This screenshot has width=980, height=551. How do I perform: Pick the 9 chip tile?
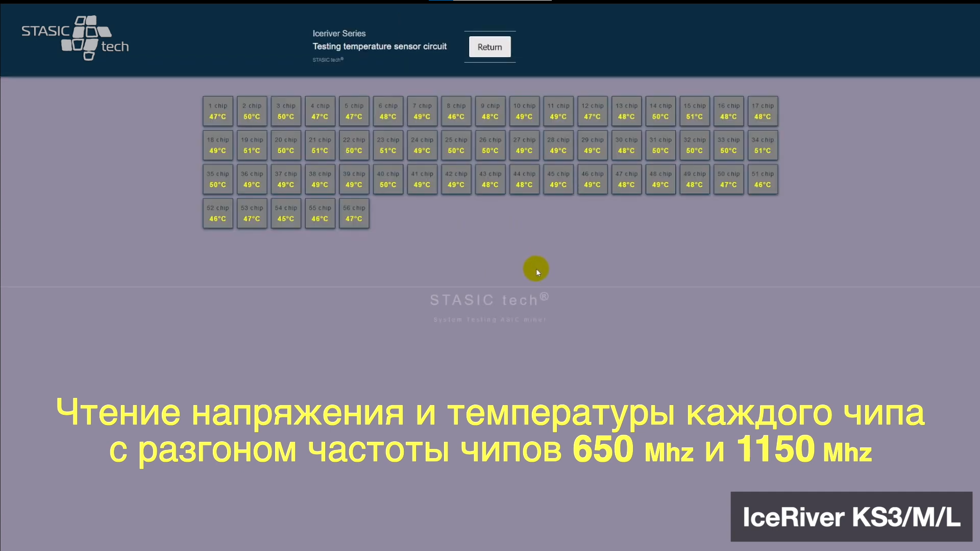point(490,111)
